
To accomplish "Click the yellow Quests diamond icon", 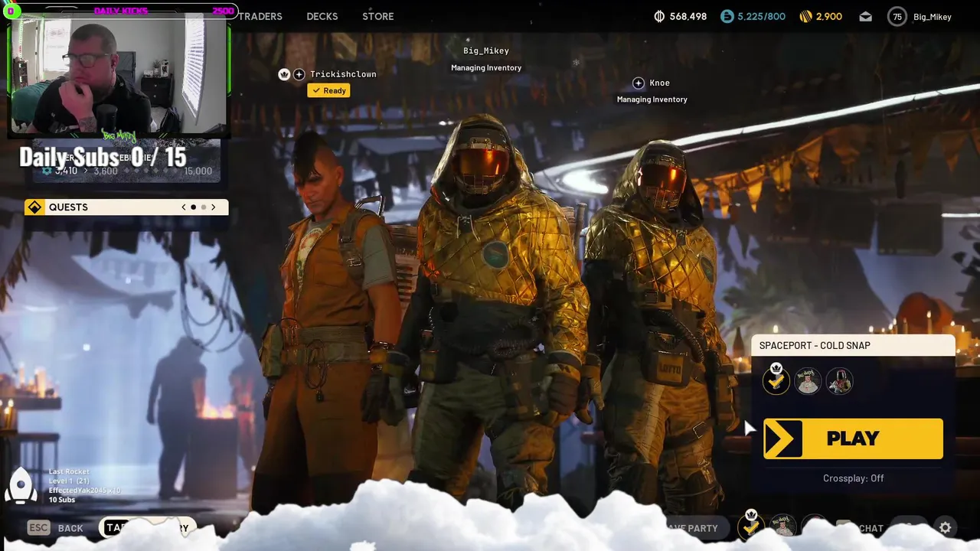I will (x=34, y=207).
